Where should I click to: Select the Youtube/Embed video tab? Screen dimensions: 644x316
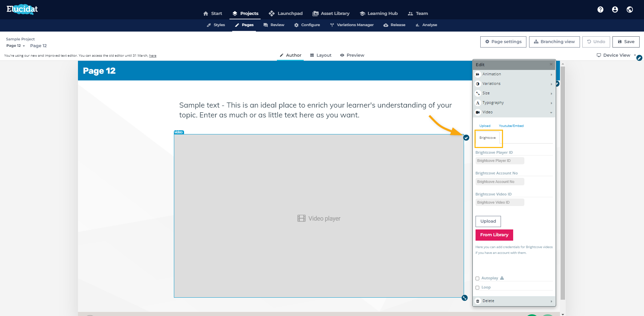click(x=511, y=126)
